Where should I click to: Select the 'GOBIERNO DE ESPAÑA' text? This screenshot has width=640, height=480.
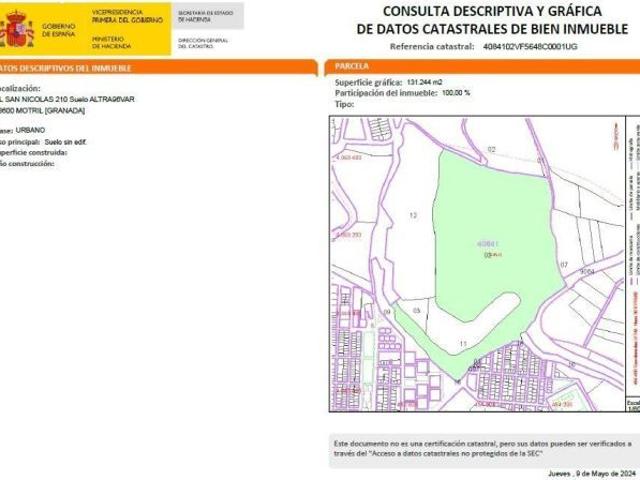[x=58, y=30]
